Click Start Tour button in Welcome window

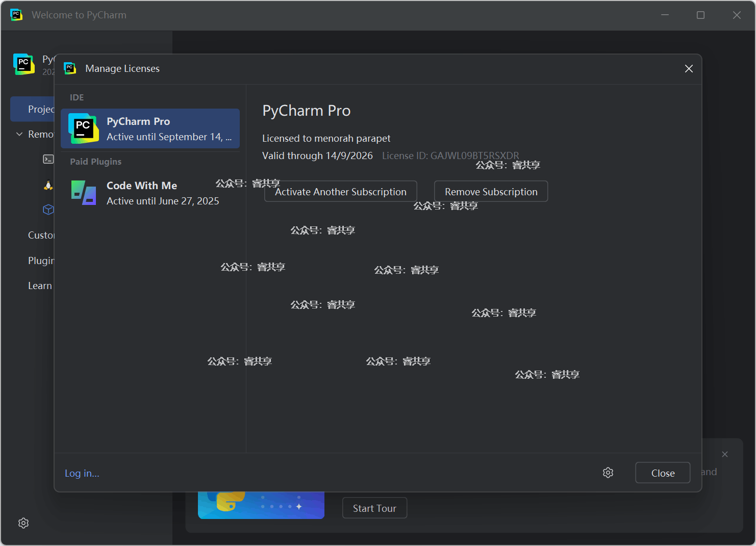tap(374, 508)
